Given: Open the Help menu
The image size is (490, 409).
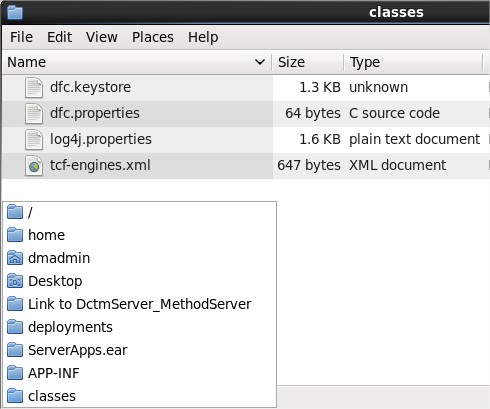Looking at the screenshot, I should 203,37.
